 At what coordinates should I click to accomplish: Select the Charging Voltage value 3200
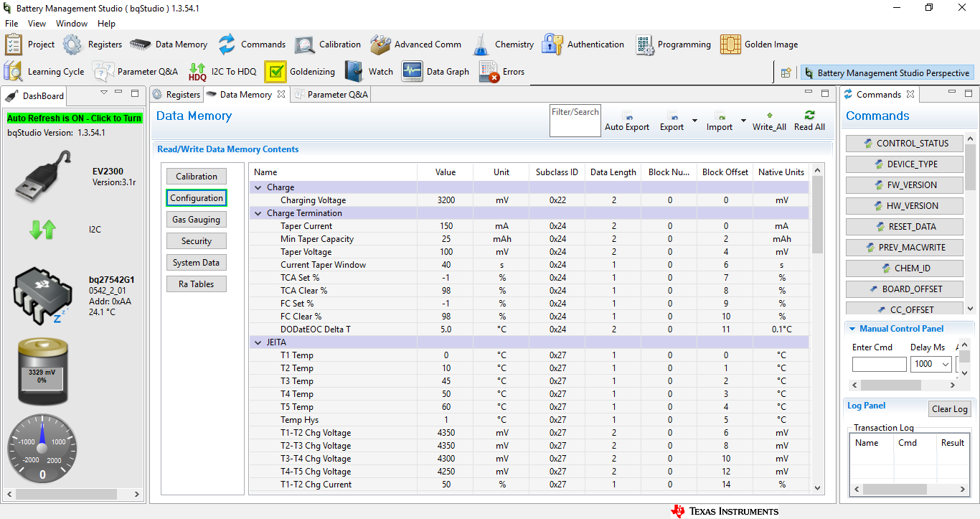446,200
